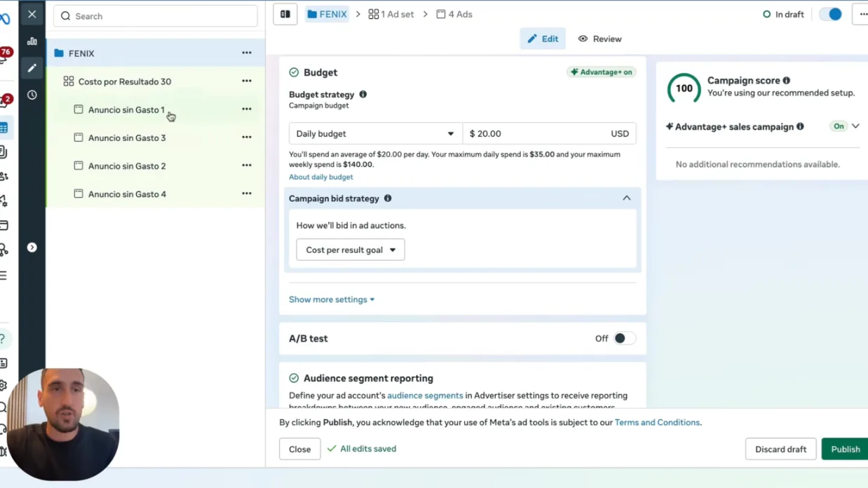Click the Publish button

845,449
